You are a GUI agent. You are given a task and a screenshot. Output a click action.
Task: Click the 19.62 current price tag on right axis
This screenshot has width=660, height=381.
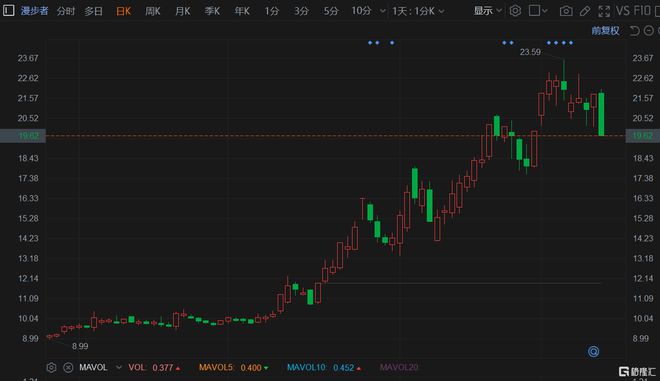tap(642, 136)
